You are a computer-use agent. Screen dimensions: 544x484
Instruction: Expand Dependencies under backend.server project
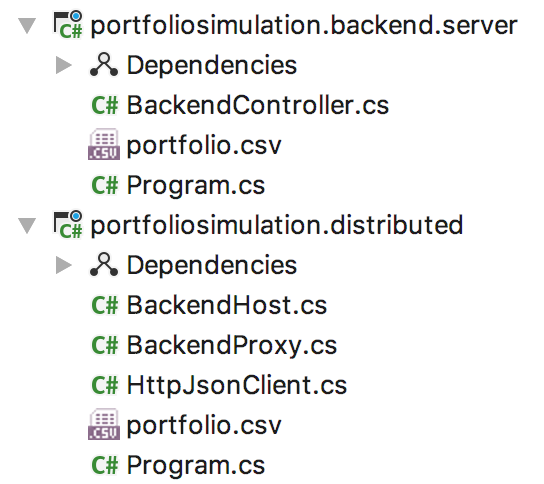[63, 65]
